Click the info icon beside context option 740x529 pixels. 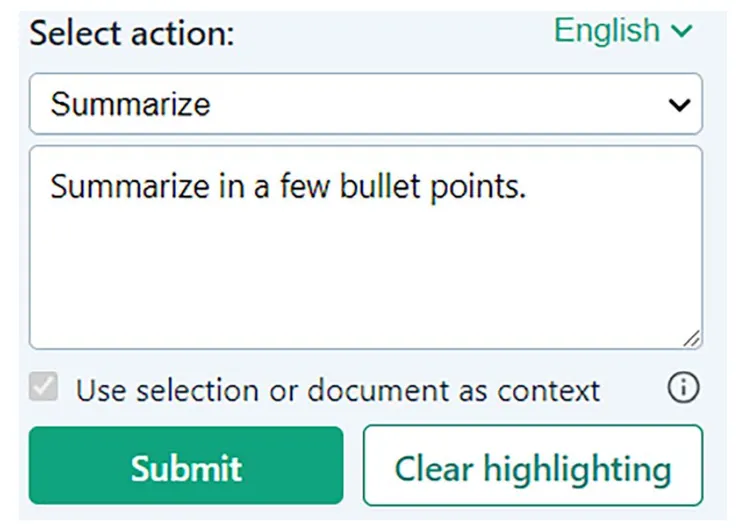pos(683,388)
